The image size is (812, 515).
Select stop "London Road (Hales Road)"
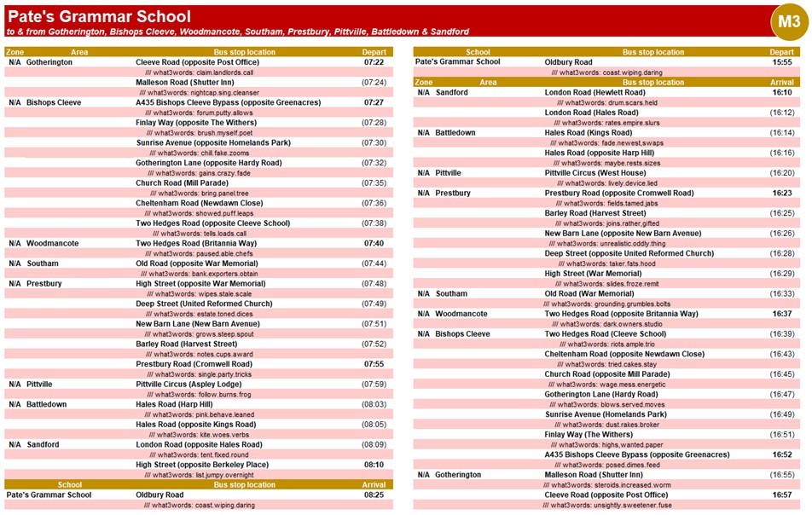coord(591,113)
